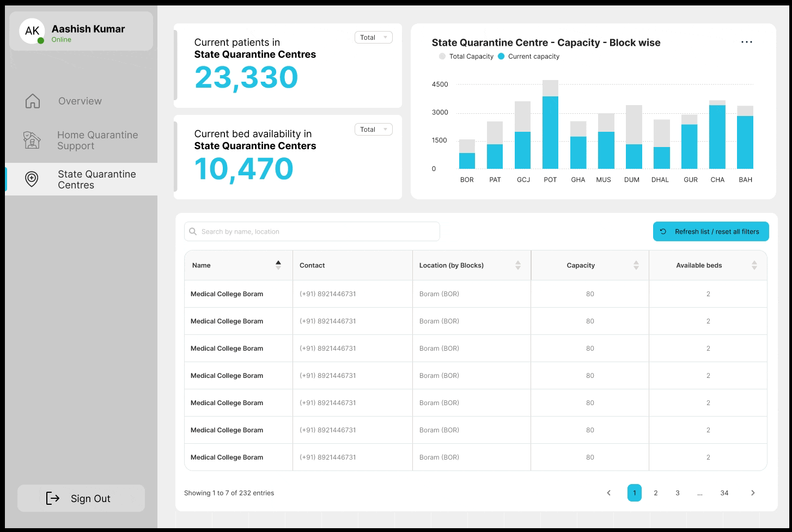Image resolution: width=792 pixels, height=532 pixels.
Task: Click the Home Quarantine Support house icon
Action: click(32, 140)
